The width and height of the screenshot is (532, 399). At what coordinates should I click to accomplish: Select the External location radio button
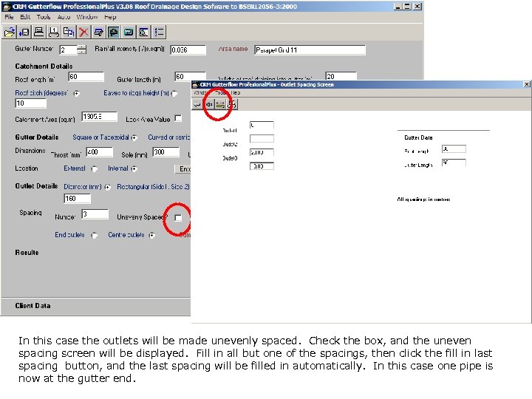[95, 168]
